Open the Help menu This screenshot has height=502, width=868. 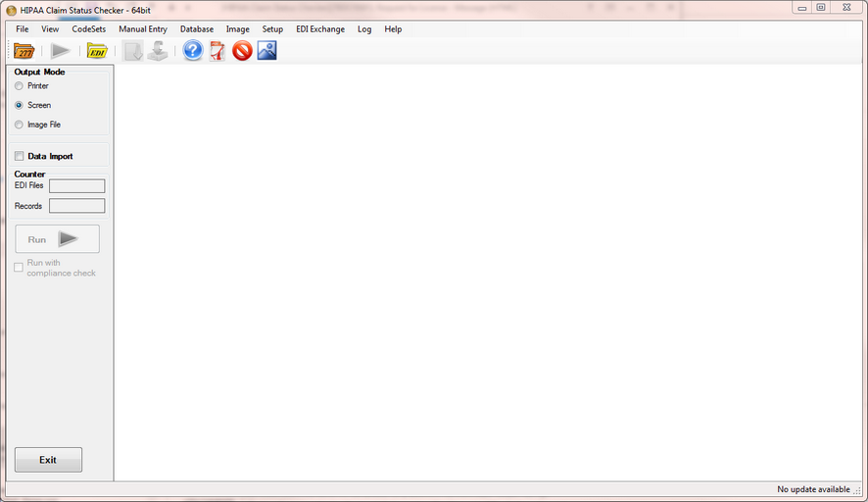click(x=393, y=29)
